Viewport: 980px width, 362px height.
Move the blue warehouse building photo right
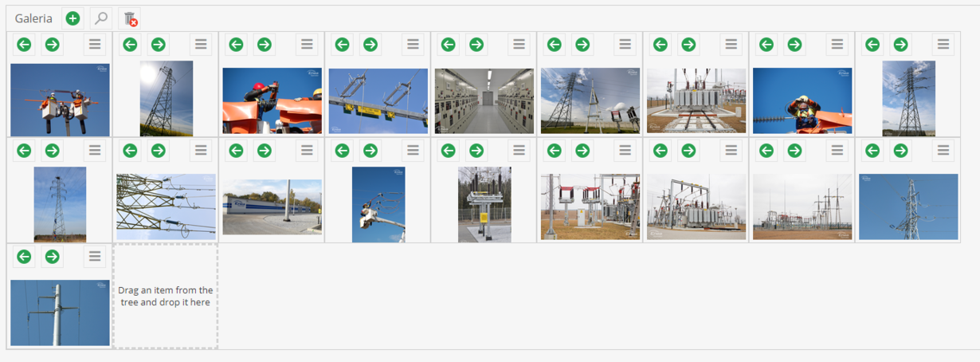click(264, 151)
